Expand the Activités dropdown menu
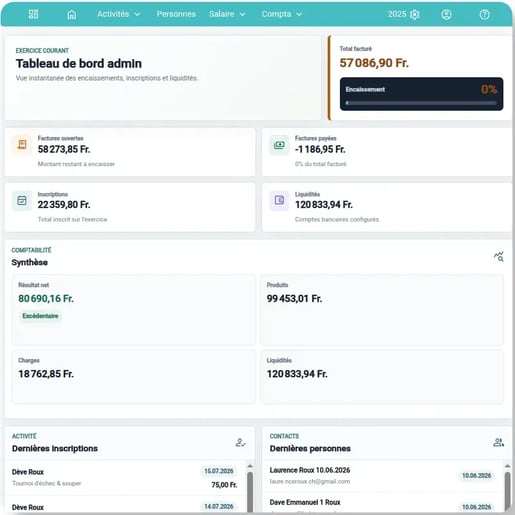 [119, 14]
